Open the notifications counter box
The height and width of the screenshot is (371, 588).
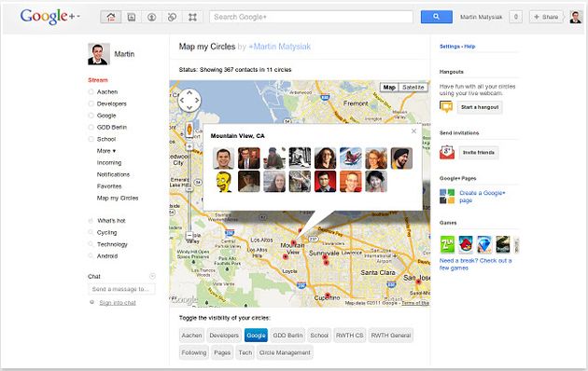[515, 17]
